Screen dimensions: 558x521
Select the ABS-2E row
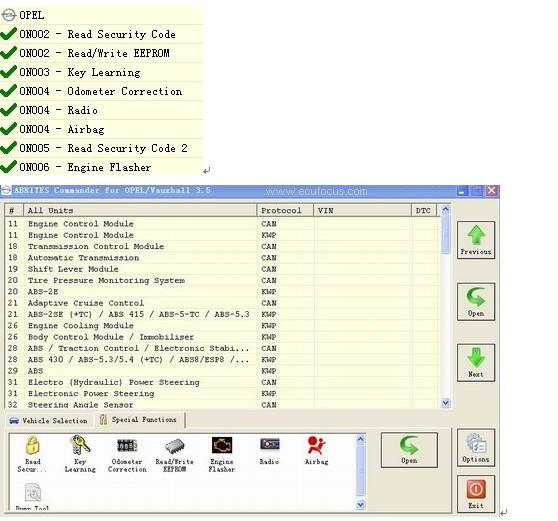click(x=222, y=292)
